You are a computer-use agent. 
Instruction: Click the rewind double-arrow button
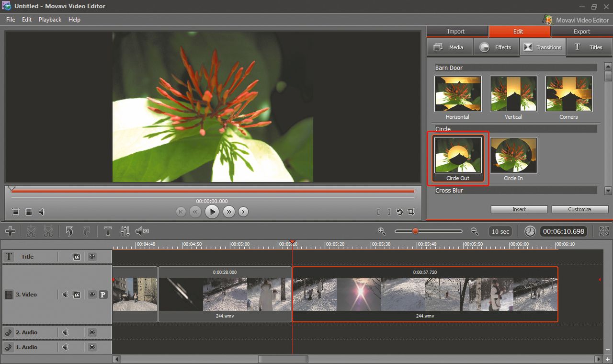[x=195, y=212]
